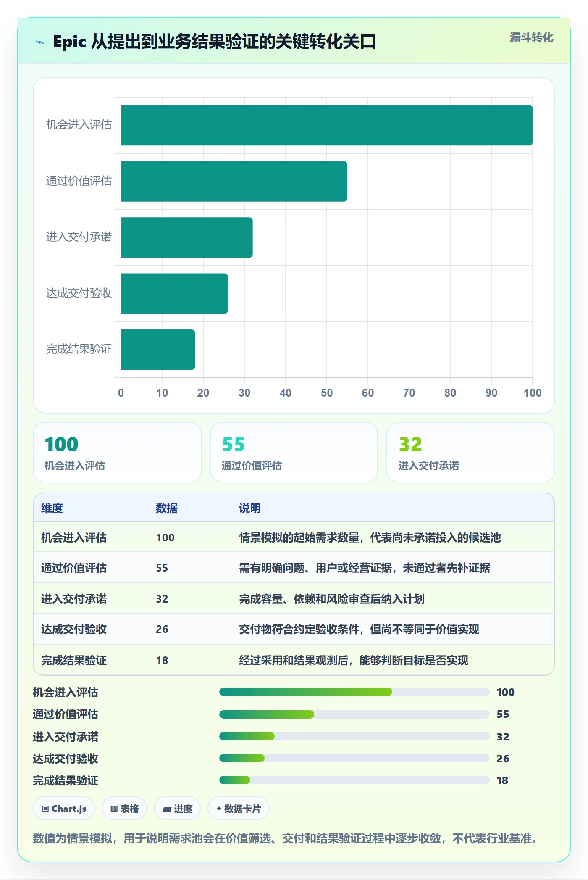
Task: Click the 表格 tag chip
Action: pyautogui.click(x=124, y=809)
